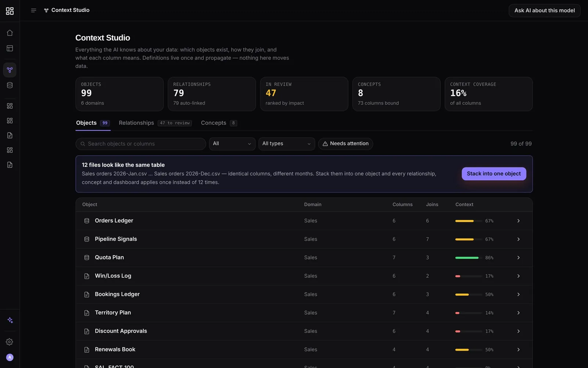Open the database icon in the sidebar

pyautogui.click(x=10, y=85)
